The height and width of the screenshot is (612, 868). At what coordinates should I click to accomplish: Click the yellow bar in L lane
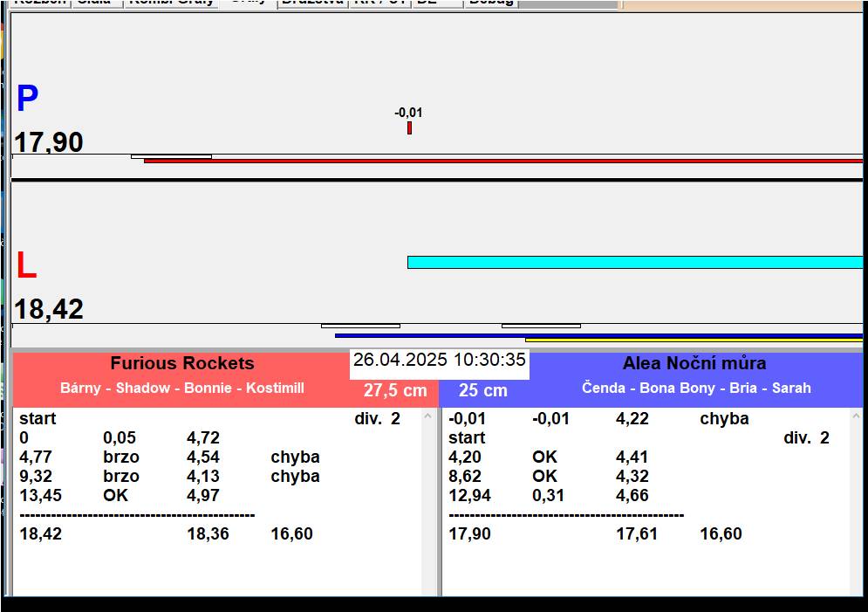(x=694, y=340)
